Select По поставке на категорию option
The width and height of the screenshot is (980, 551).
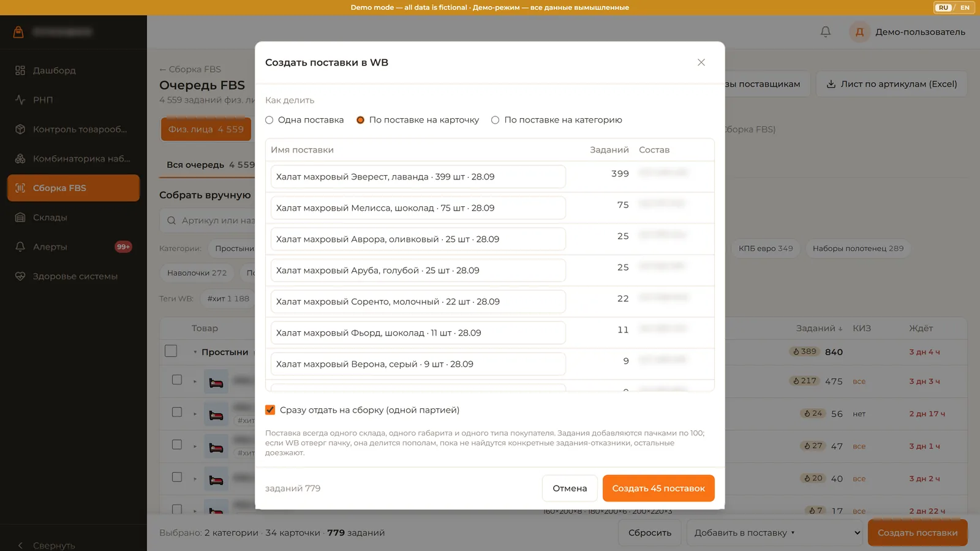[495, 120]
